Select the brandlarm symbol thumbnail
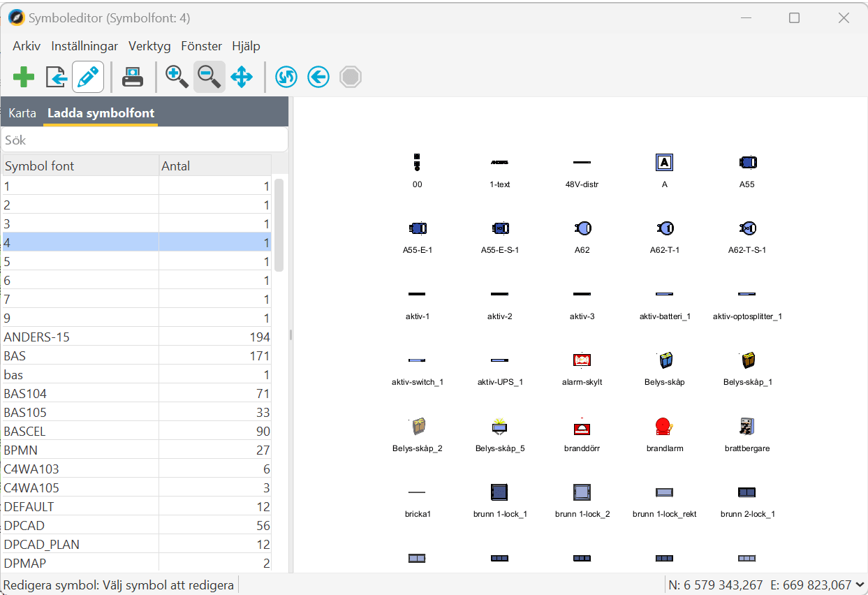868x595 pixels. click(664, 427)
